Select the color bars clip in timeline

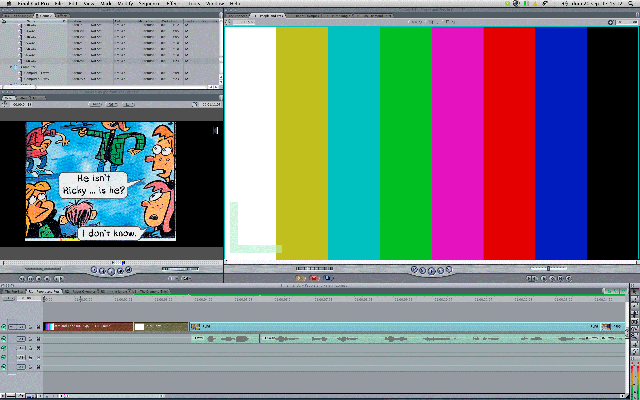[50, 327]
